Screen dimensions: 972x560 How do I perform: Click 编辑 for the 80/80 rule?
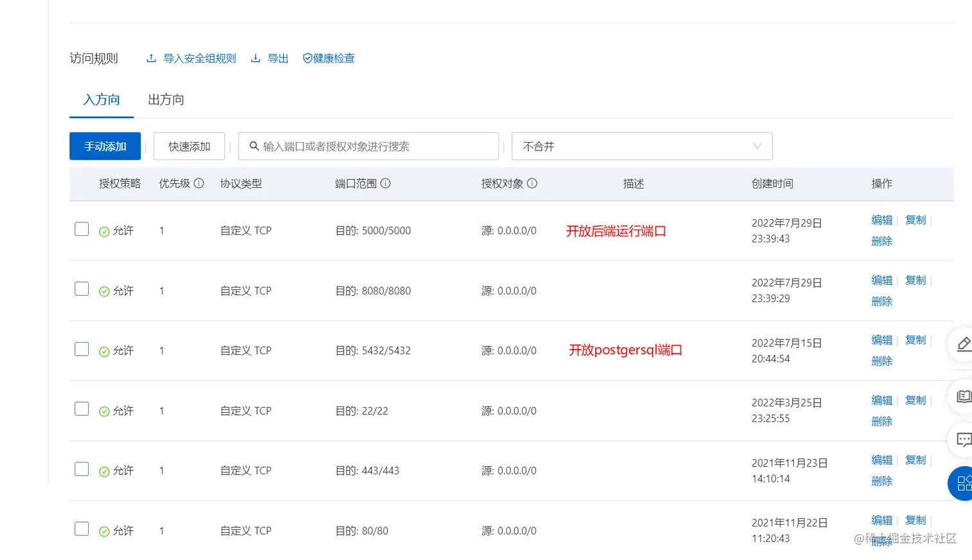(882, 521)
